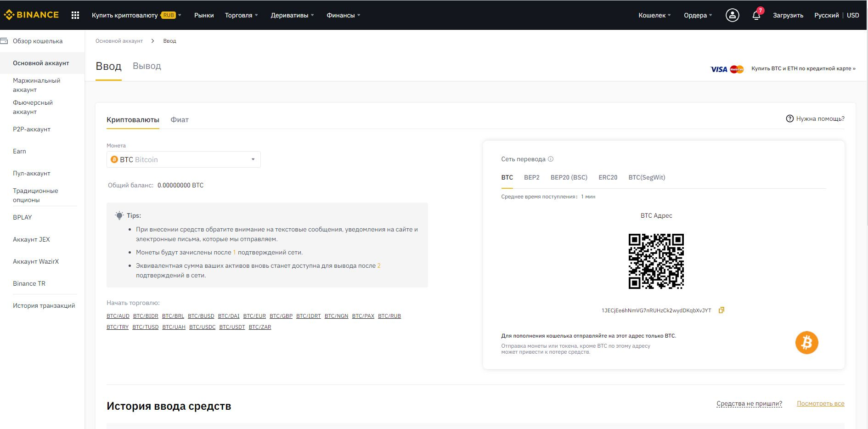Click Средства не пришли? link
Screen dimensions: 868x429
[x=749, y=403]
